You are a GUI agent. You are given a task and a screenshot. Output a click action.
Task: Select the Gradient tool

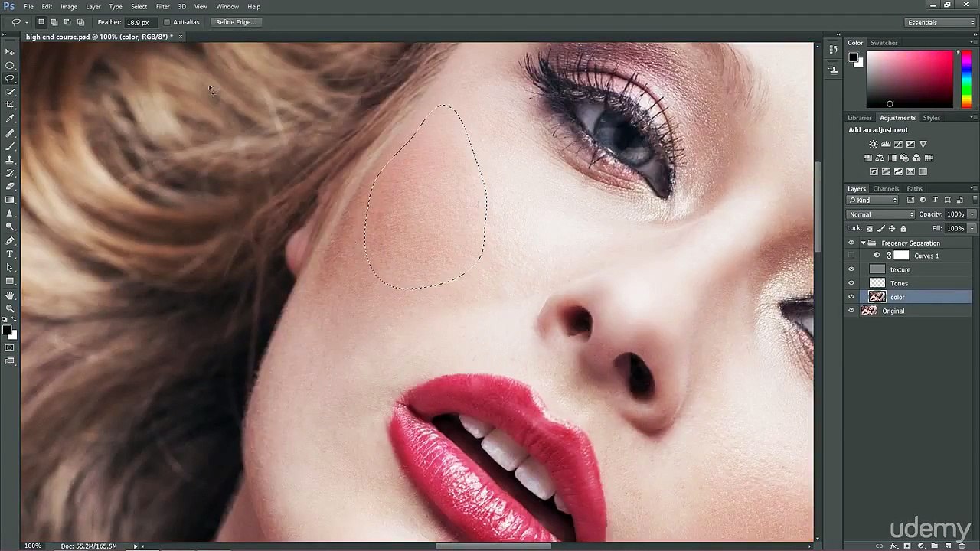click(10, 200)
